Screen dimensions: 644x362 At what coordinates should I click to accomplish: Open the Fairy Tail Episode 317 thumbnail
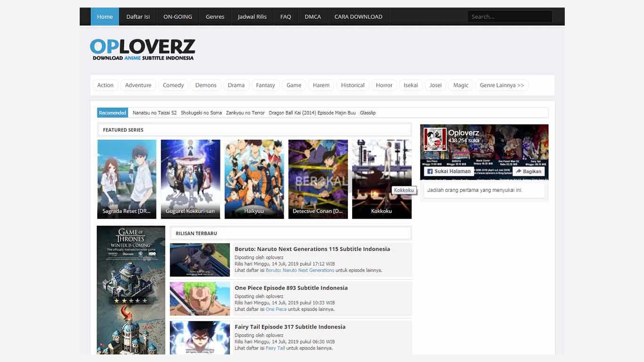[x=200, y=338]
